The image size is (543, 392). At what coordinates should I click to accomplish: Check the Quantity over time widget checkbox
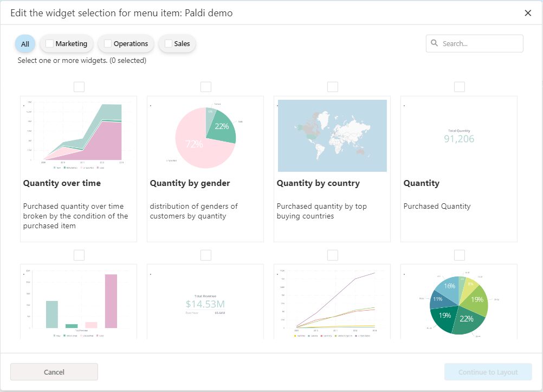click(78, 86)
